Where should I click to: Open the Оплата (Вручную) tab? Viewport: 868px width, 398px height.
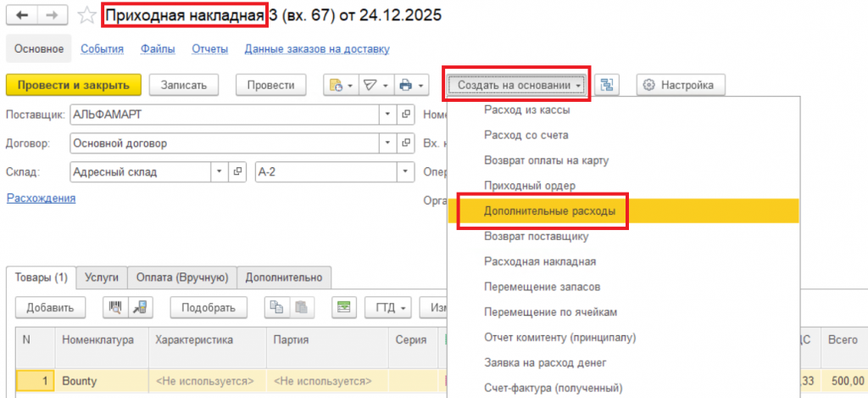pos(183,277)
